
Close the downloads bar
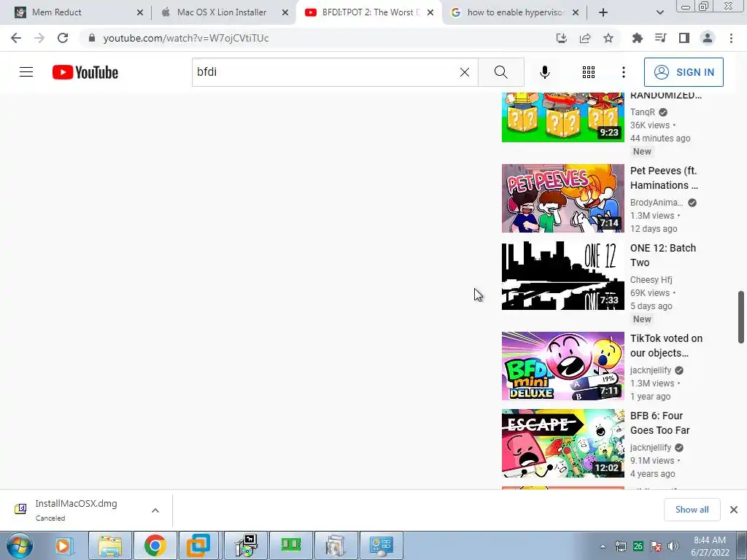pos(734,510)
